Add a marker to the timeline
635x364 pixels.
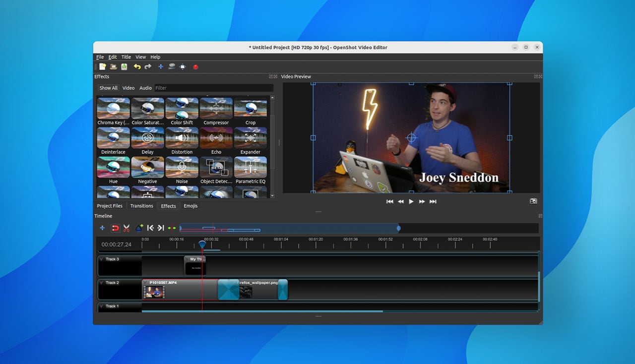(x=139, y=228)
